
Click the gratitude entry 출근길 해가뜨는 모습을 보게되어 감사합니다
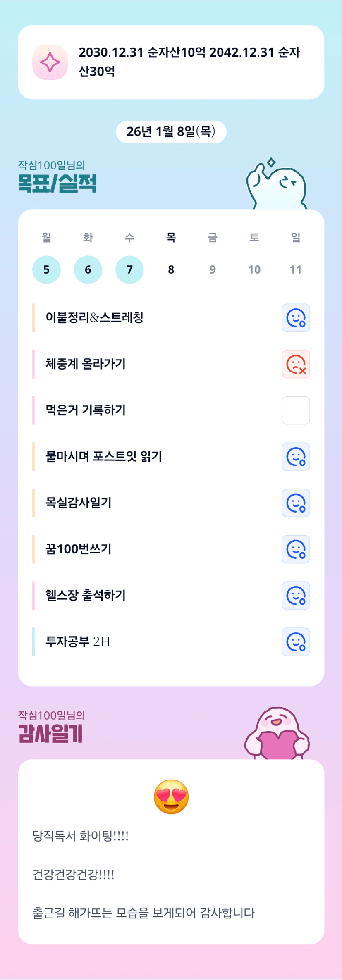[x=143, y=913]
